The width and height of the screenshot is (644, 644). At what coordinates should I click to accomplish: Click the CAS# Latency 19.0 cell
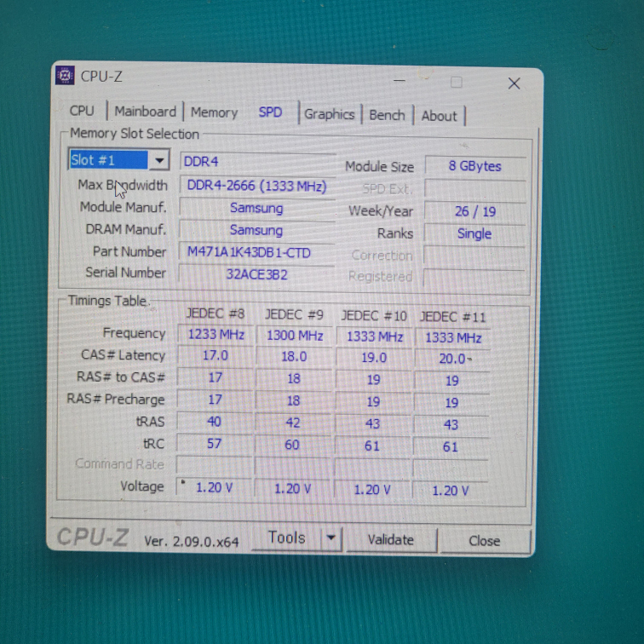(x=374, y=358)
